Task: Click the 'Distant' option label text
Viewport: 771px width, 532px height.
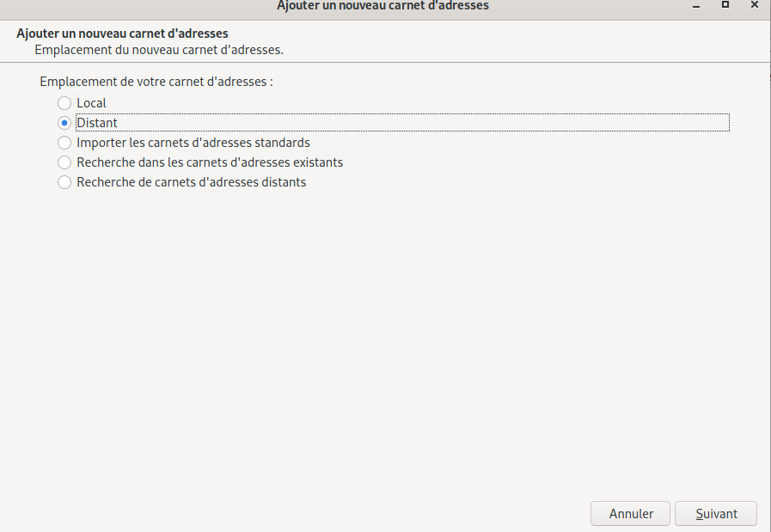Action: click(x=97, y=123)
